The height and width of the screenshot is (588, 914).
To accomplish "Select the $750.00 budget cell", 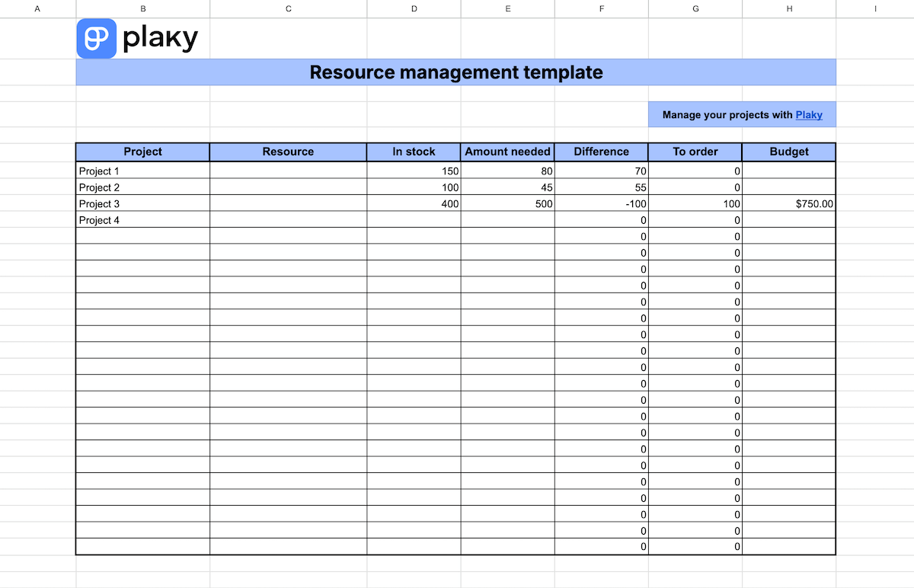I will point(789,204).
